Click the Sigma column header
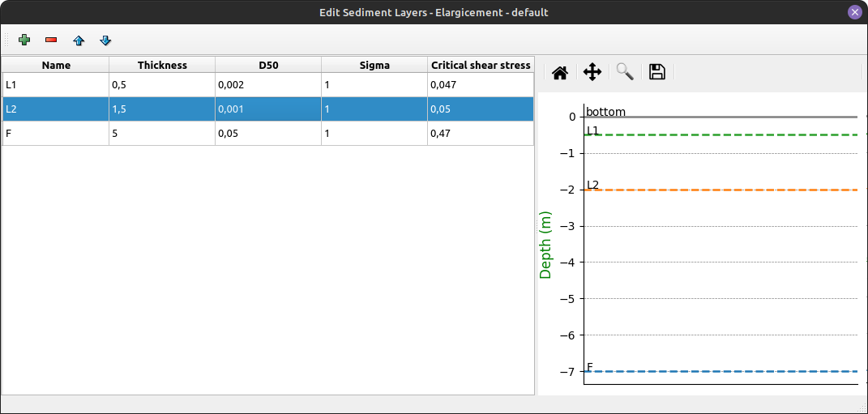Screen dimensions: 868x414 pyautogui.click(x=374, y=65)
